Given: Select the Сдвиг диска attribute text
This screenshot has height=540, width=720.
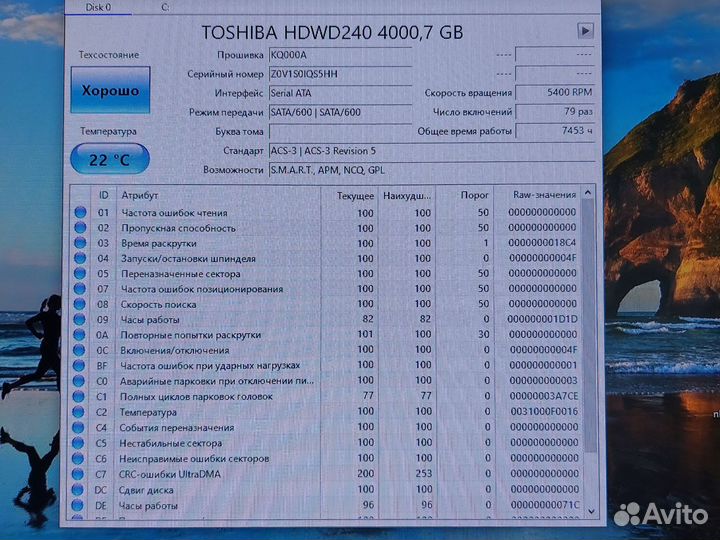Looking at the screenshot, I should [146, 490].
